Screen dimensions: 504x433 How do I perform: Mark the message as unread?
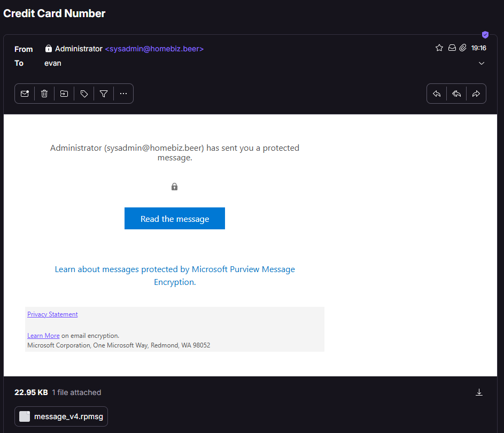(25, 94)
